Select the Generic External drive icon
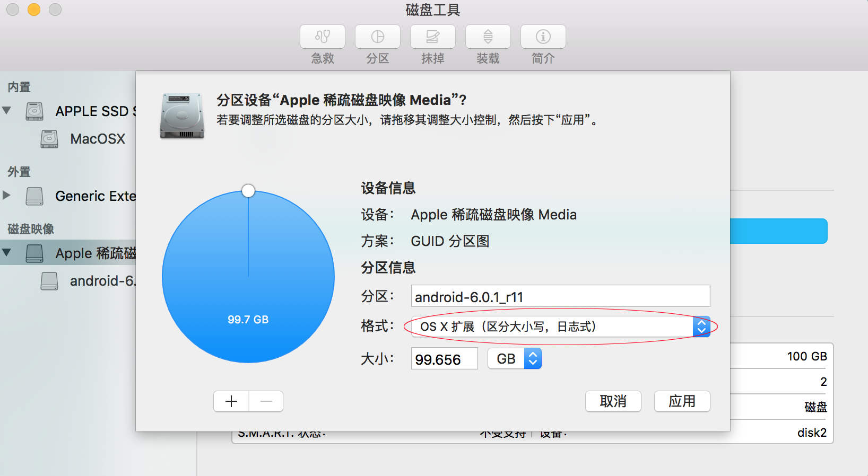The image size is (868, 476). (34, 196)
